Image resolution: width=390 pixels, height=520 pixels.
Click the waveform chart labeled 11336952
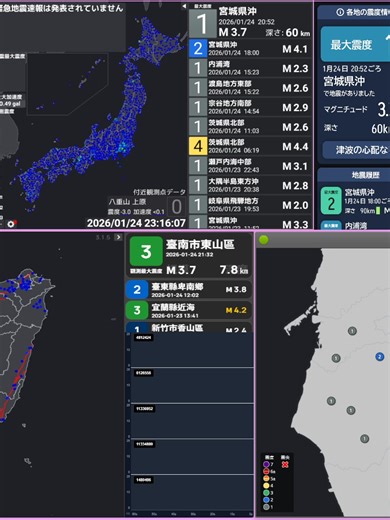click(x=192, y=421)
